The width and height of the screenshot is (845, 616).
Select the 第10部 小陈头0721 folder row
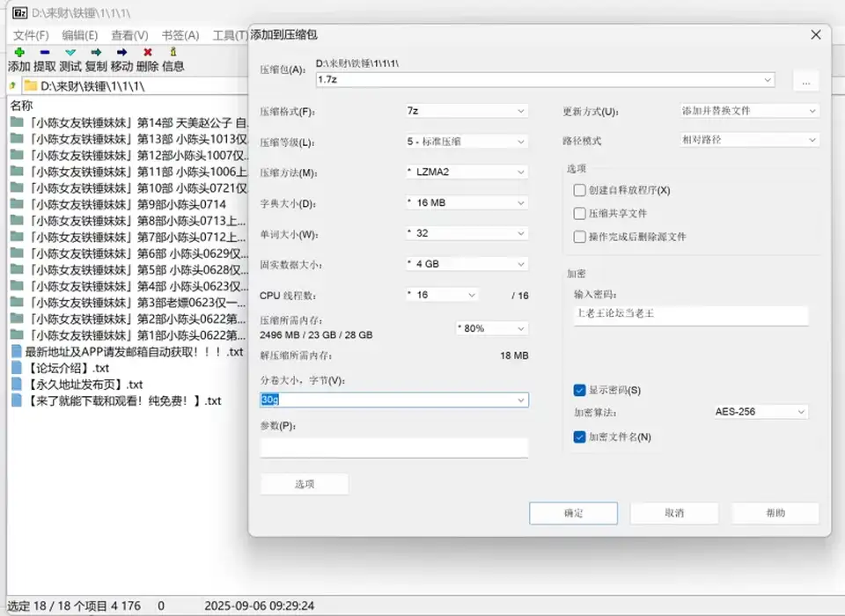129,188
